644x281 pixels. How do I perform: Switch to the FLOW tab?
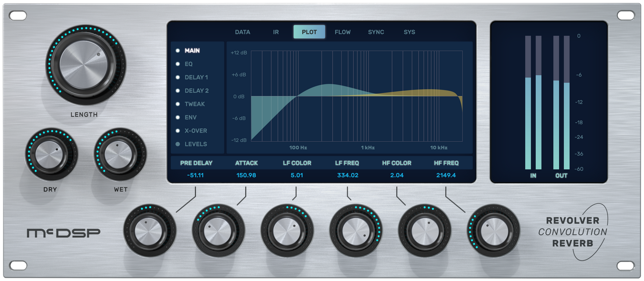click(342, 32)
